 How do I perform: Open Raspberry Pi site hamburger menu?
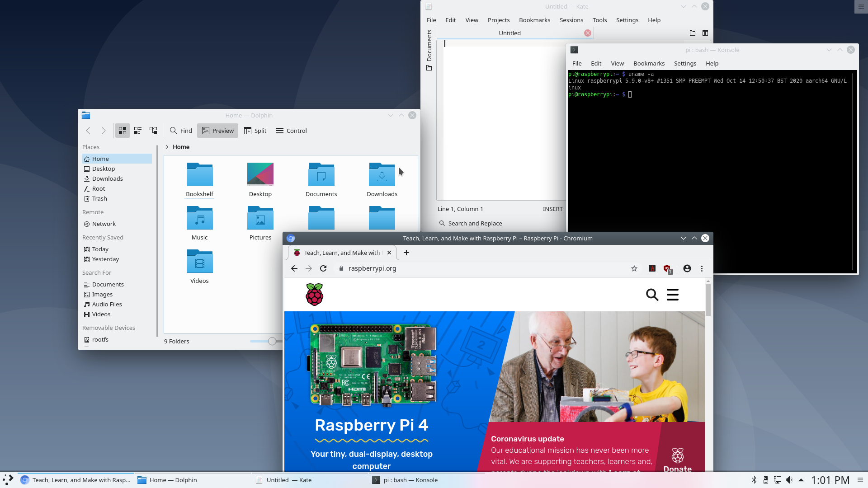(x=673, y=295)
